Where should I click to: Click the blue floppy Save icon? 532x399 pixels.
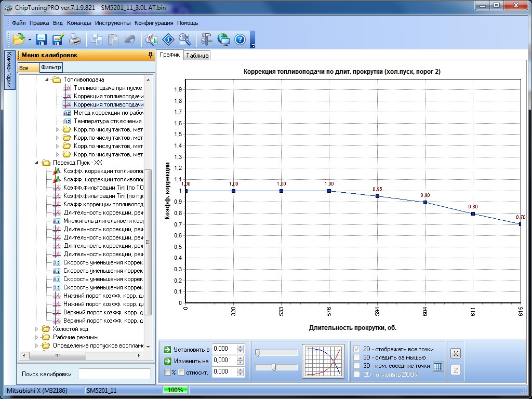[41, 39]
